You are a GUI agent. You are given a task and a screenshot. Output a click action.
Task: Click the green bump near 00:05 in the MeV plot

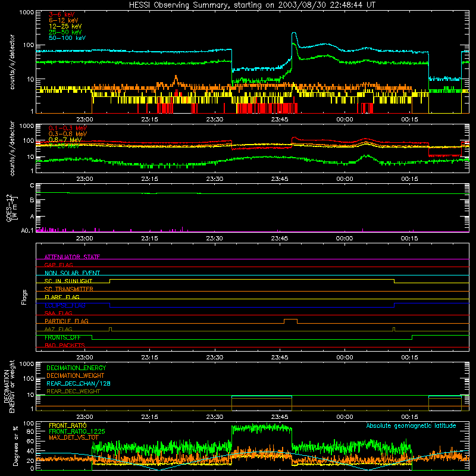click(367, 157)
